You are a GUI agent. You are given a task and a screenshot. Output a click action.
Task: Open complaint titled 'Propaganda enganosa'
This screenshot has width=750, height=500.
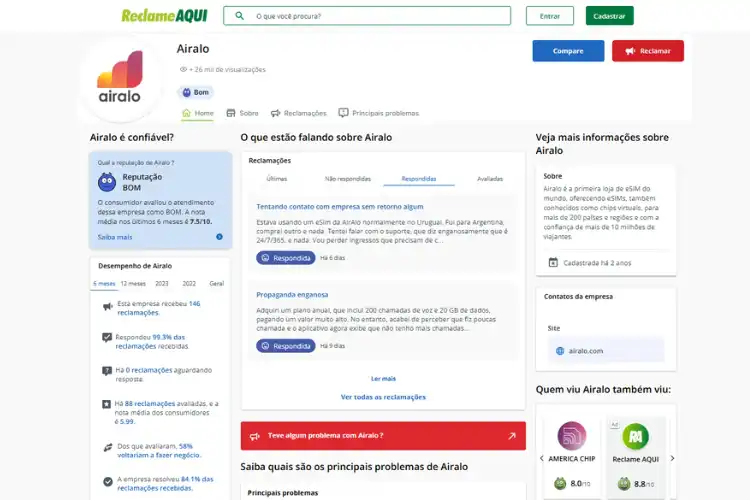coord(292,295)
